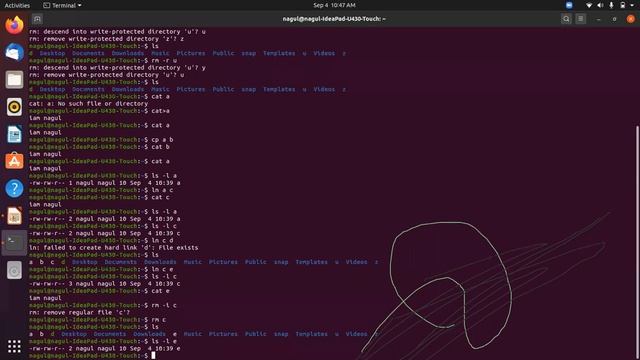Launch Rhythmbox music player from dock
This screenshot has width=640, height=360.
coord(14,107)
